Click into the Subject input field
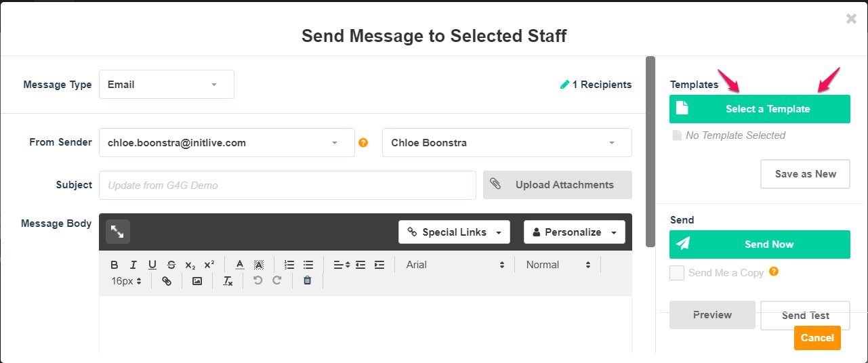Viewport: 868px width, 363px height. pos(287,185)
